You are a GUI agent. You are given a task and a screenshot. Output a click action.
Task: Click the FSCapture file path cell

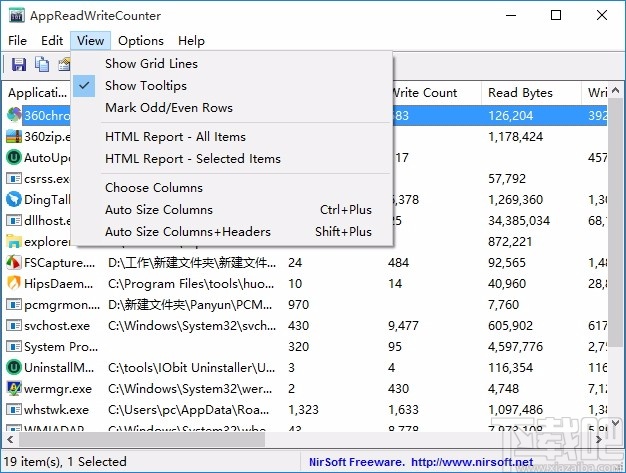click(192, 263)
